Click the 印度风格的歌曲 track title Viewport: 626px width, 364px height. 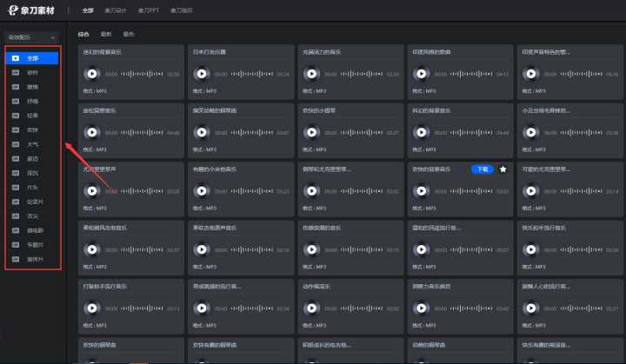(x=431, y=52)
